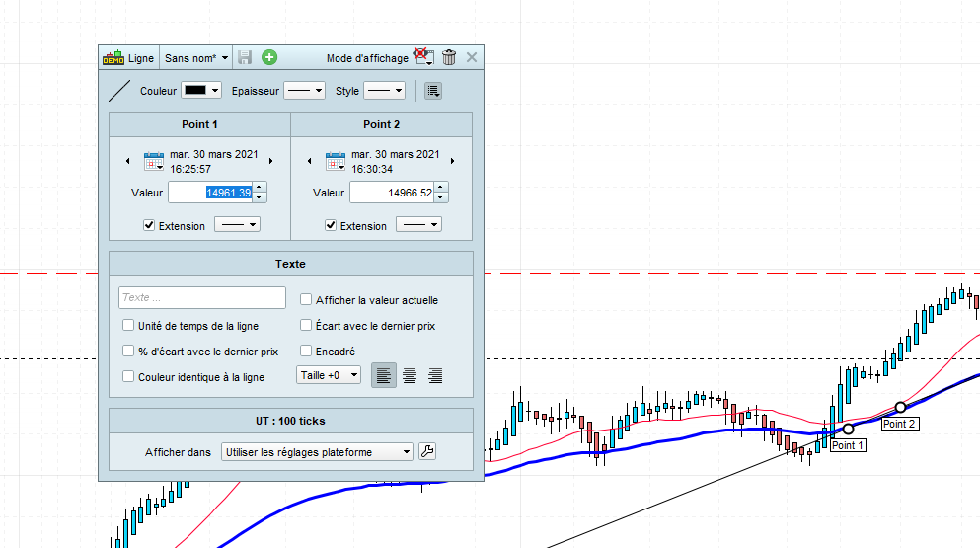Expand Utiliser les réglages plateforme dropdown
980x548 pixels.
tap(317, 451)
